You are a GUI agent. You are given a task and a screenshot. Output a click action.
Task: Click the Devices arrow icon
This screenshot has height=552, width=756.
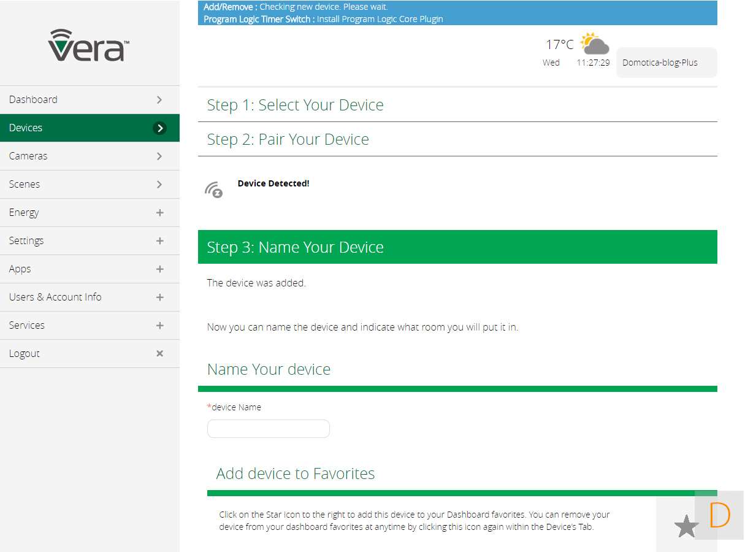pyautogui.click(x=159, y=128)
